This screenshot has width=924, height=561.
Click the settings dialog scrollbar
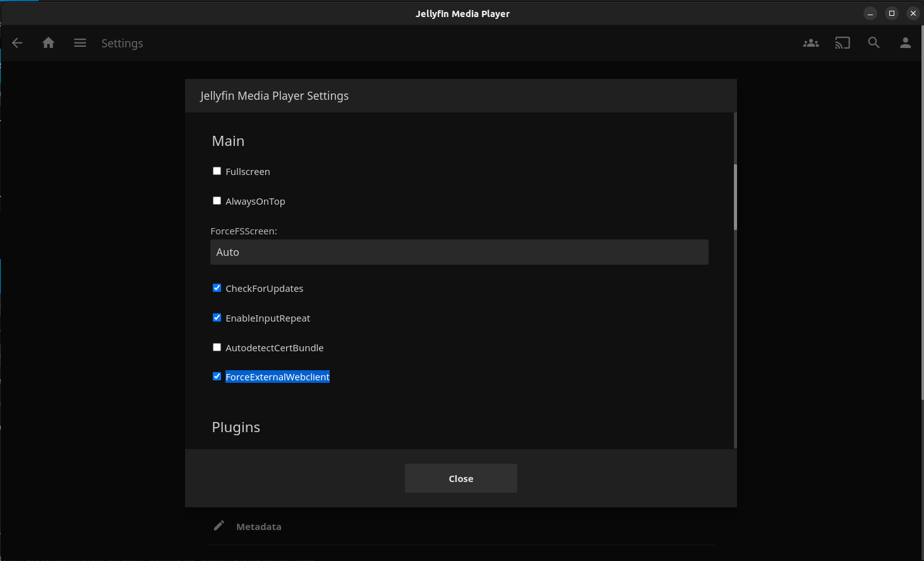[x=735, y=197]
